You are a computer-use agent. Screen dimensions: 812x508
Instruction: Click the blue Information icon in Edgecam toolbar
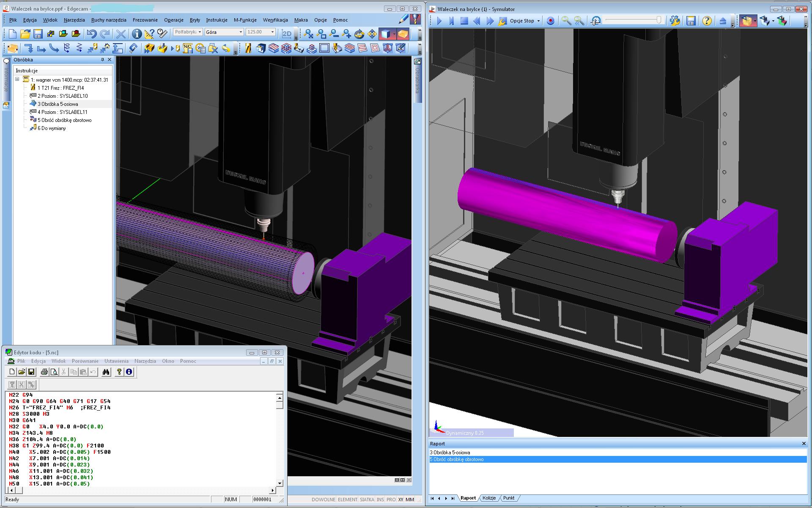[136, 34]
